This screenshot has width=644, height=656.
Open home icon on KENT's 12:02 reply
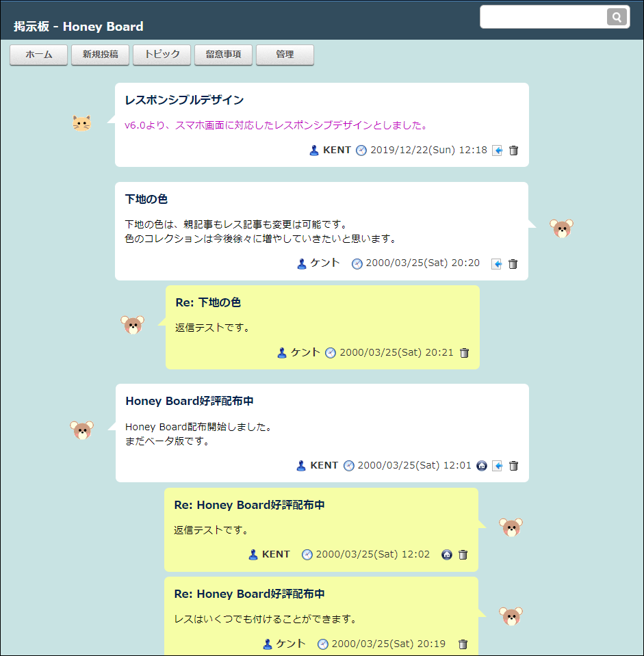click(x=447, y=555)
